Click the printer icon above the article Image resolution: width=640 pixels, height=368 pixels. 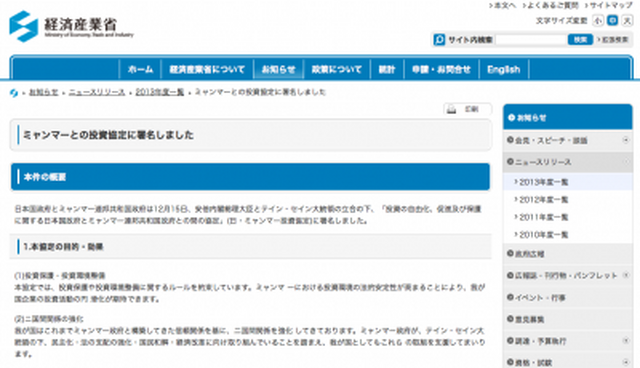coord(451,109)
